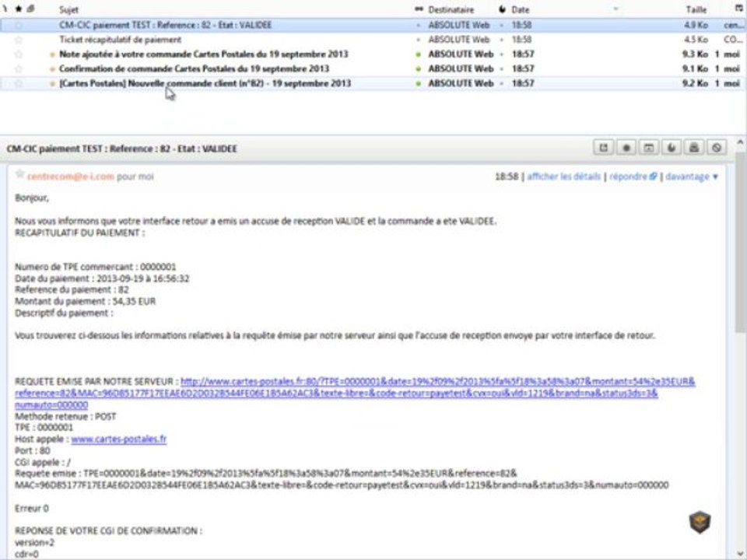Click 'afficher les détails' link
The height and width of the screenshot is (560, 747).
point(563,177)
